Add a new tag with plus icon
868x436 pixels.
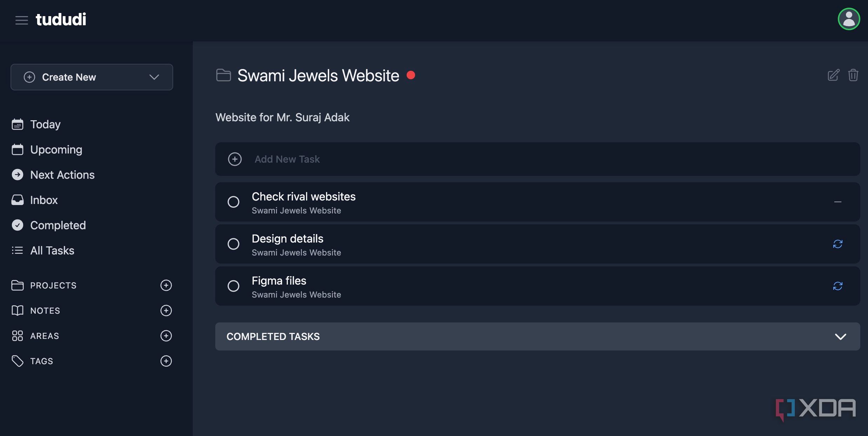click(166, 361)
